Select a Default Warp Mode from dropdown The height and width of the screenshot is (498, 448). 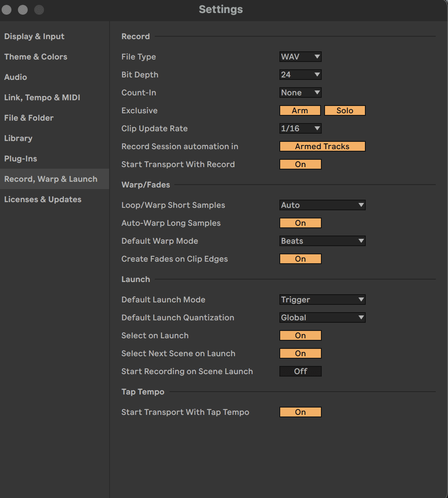click(x=322, y=241)
